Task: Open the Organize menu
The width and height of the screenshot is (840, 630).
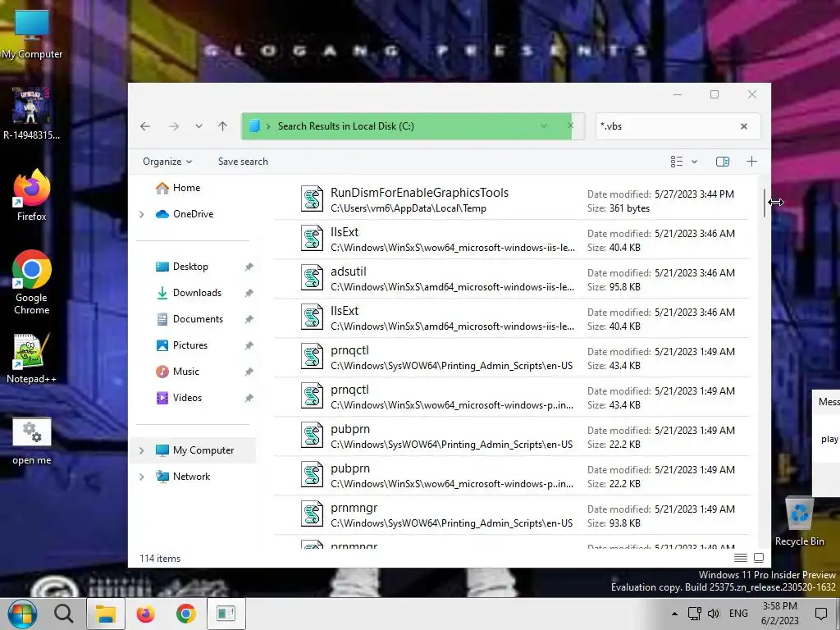Action: (x=167, y=162)
